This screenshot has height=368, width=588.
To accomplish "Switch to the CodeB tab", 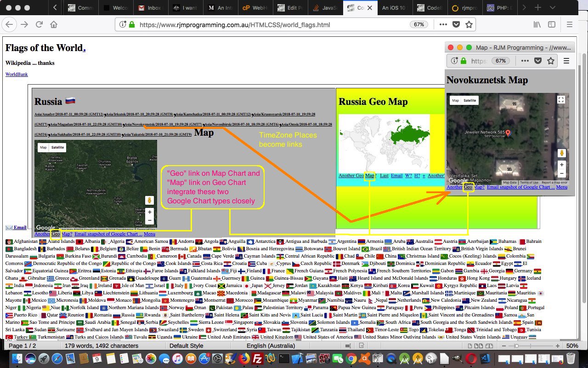I will coord(430,8).
